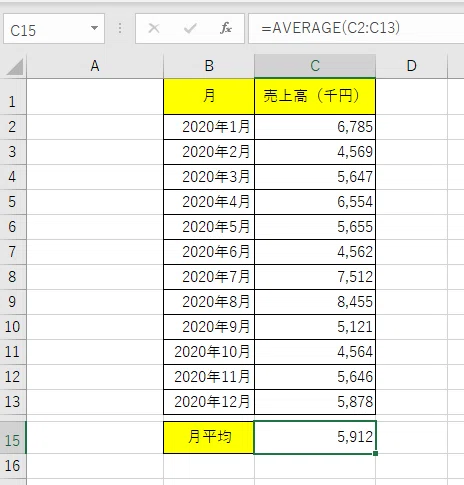Select row 1 header
The image size is (464, 485).
coord(13,97)
